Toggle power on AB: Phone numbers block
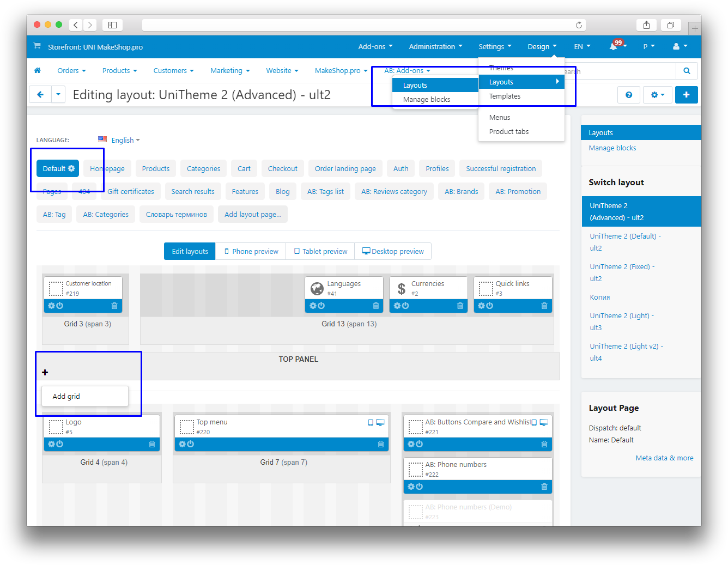728x565 pixels. [x=420, y=487]
